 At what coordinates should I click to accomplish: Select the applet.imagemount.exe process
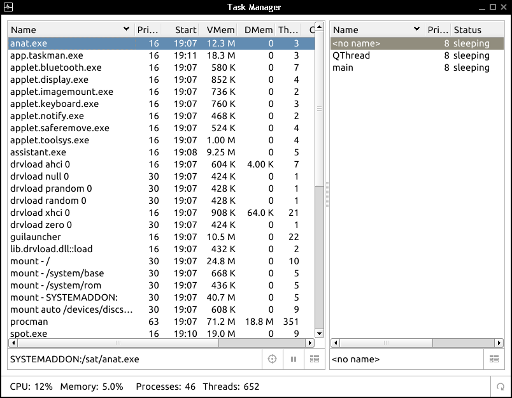161,92
